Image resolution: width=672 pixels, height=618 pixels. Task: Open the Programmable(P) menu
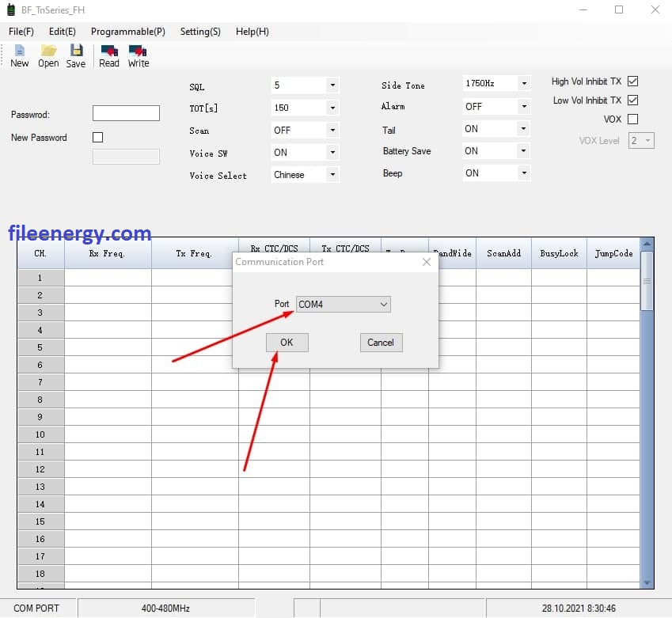pos(127,32)
